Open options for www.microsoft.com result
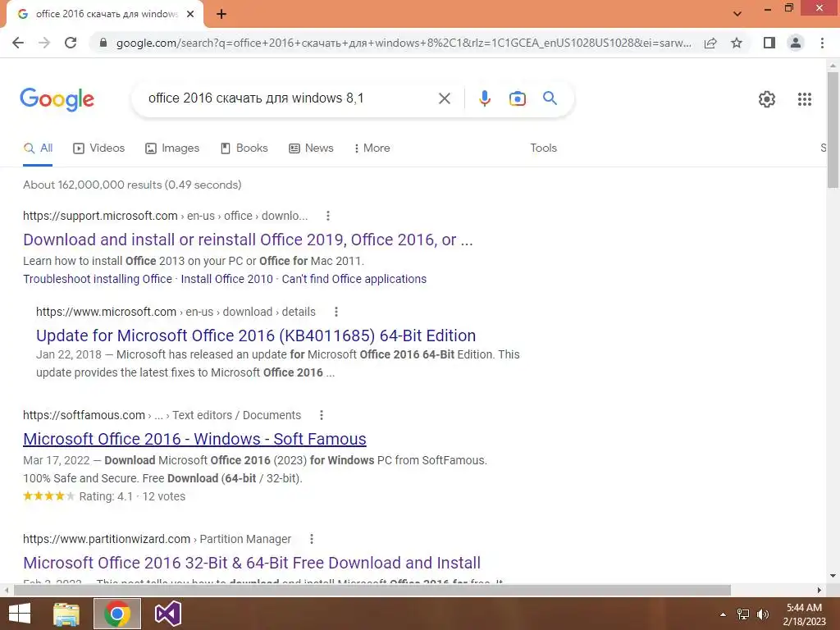Image resolution: width=840 pixels, height=630 pixels. pyautogui.click(x=336, y=312)
